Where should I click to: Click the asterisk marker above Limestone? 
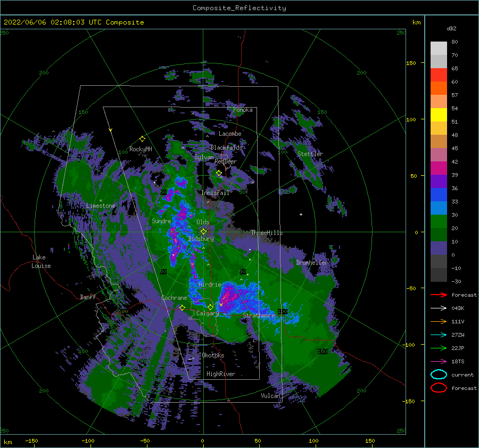101,201
